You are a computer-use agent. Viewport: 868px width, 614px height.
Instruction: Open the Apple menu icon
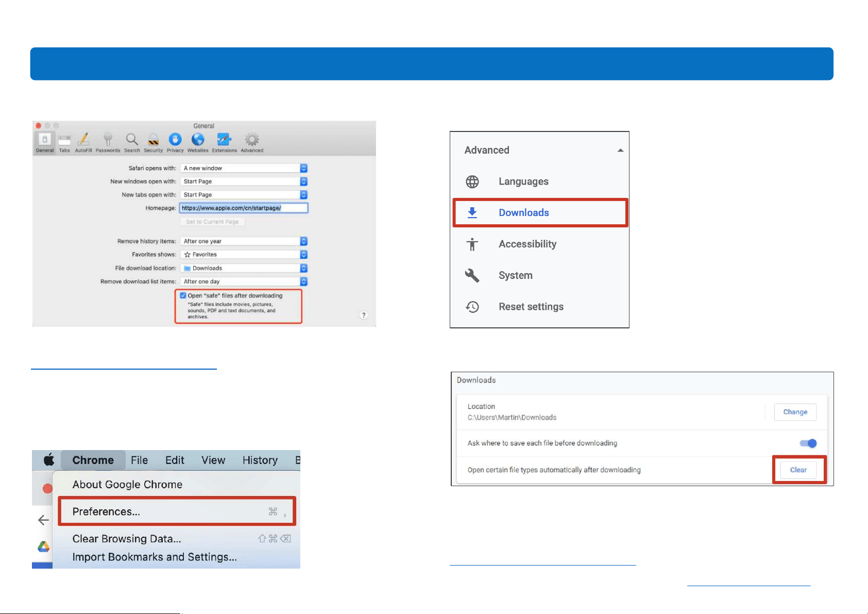[x=49, y=459]
